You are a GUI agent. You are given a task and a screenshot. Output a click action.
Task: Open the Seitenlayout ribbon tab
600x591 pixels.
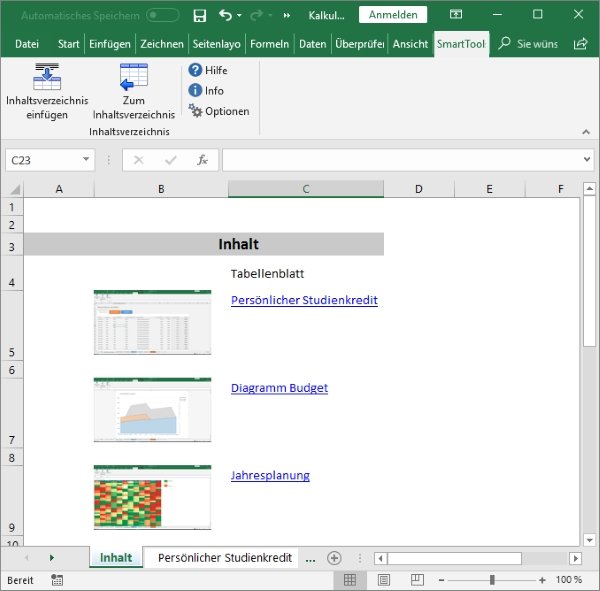pyautogui.click(x=217, y=44)
